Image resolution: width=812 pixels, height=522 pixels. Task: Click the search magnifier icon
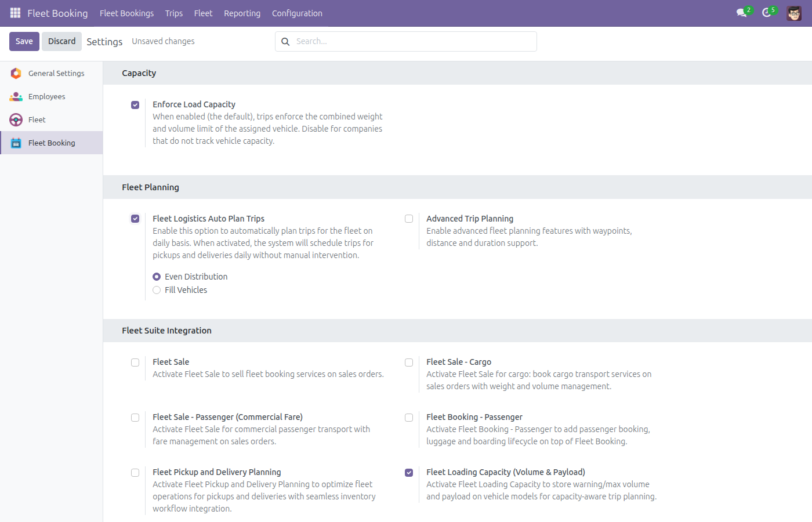pyautogui.click(x=285, y=41)
